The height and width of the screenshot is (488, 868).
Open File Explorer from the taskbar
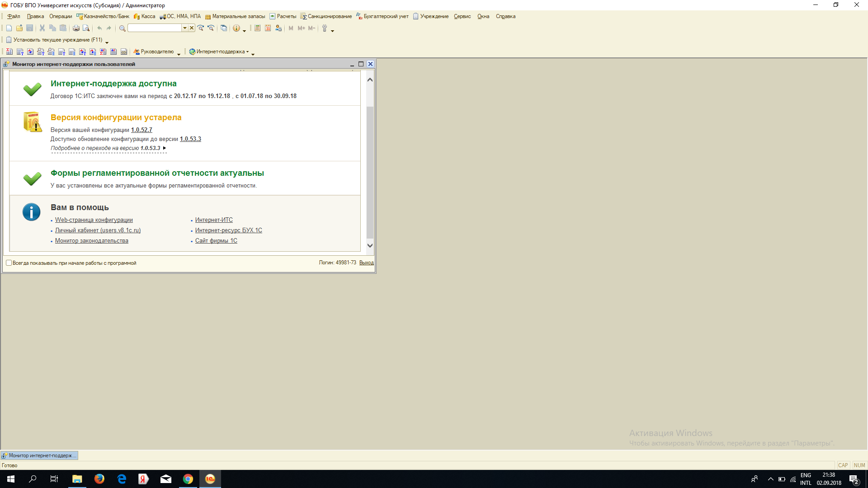[x=77, y=479]
